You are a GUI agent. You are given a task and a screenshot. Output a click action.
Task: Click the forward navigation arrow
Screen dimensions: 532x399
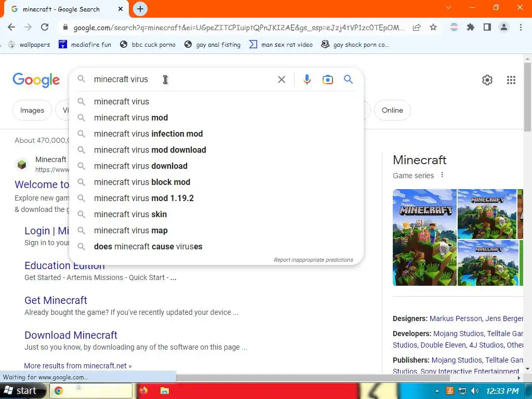[28, 27]
